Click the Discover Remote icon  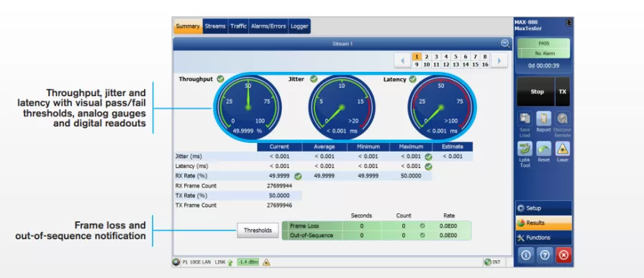click(562, 119)
